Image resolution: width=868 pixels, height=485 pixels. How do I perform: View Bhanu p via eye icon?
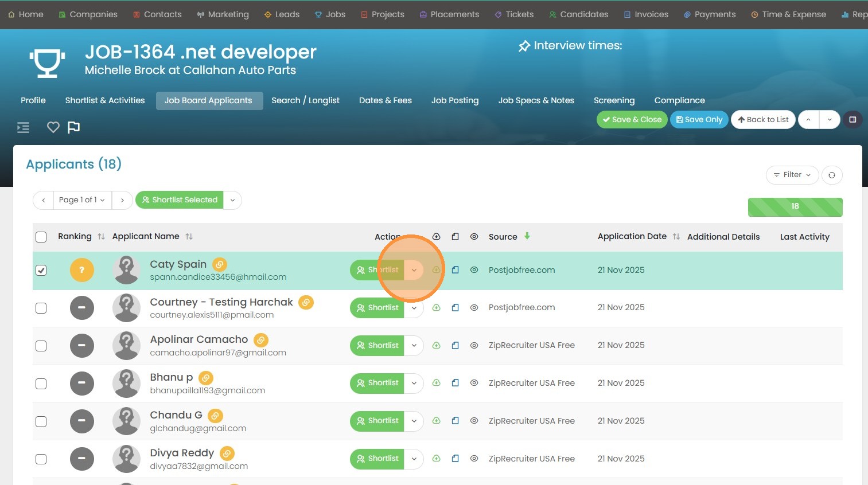pos(474,383)
